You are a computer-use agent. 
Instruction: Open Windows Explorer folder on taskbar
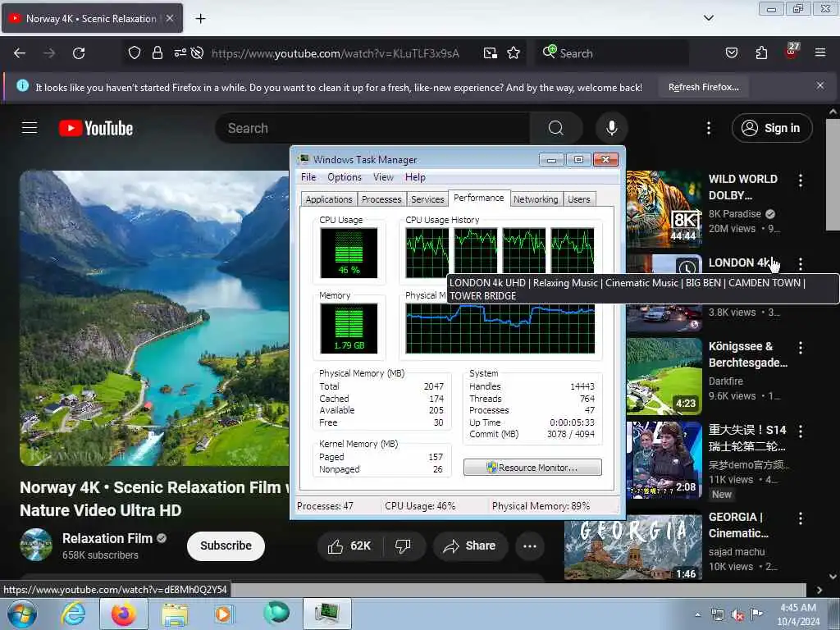pos(175,614)
